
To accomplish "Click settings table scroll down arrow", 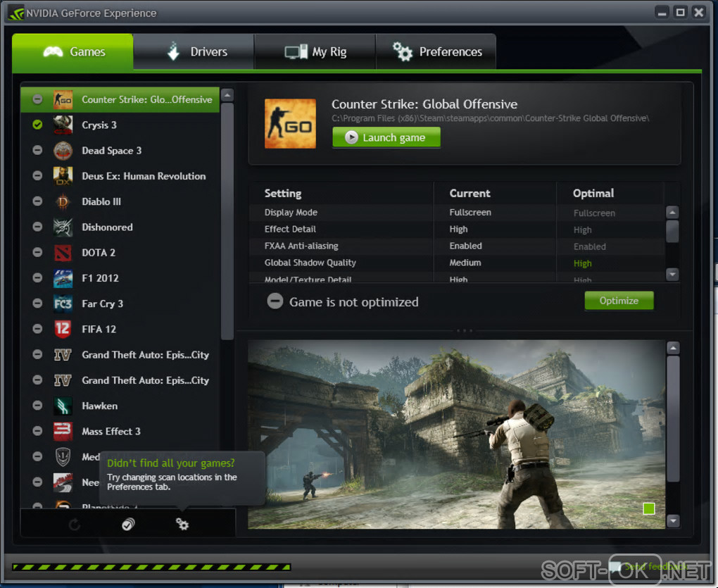I will point(672,275).
